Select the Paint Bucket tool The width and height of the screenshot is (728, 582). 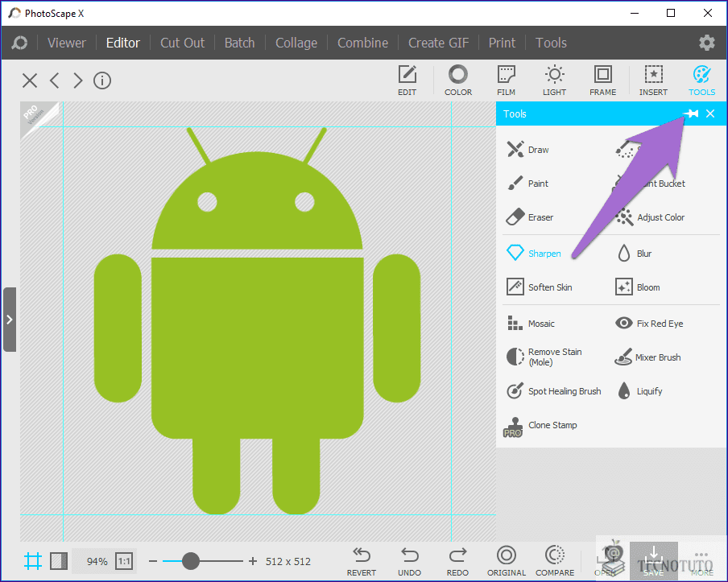(650, 184)
